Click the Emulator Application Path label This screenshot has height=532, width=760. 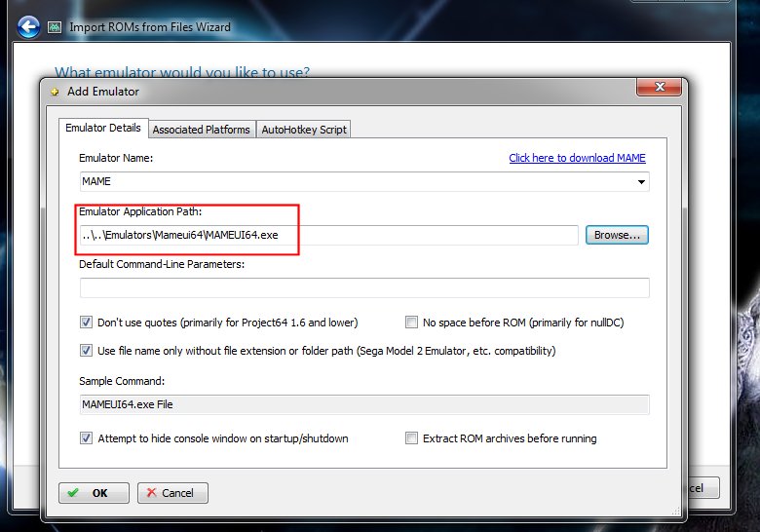(140, 211)
